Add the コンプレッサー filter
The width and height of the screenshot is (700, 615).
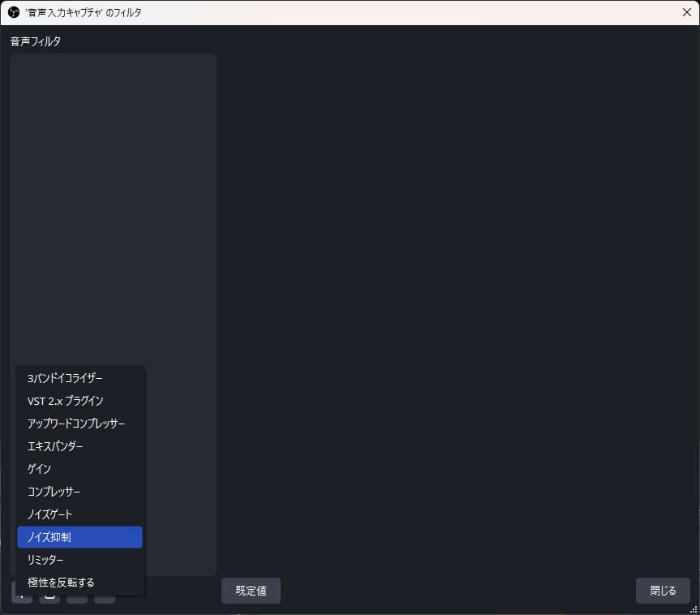[80, 492]
